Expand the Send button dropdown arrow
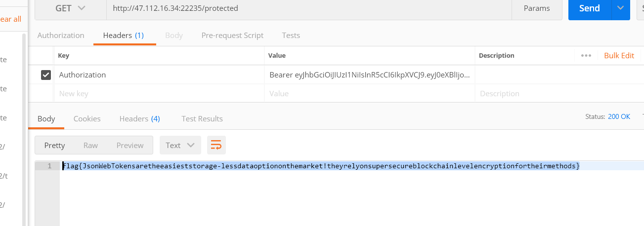644x226 pixels. (x=621, y=8)
